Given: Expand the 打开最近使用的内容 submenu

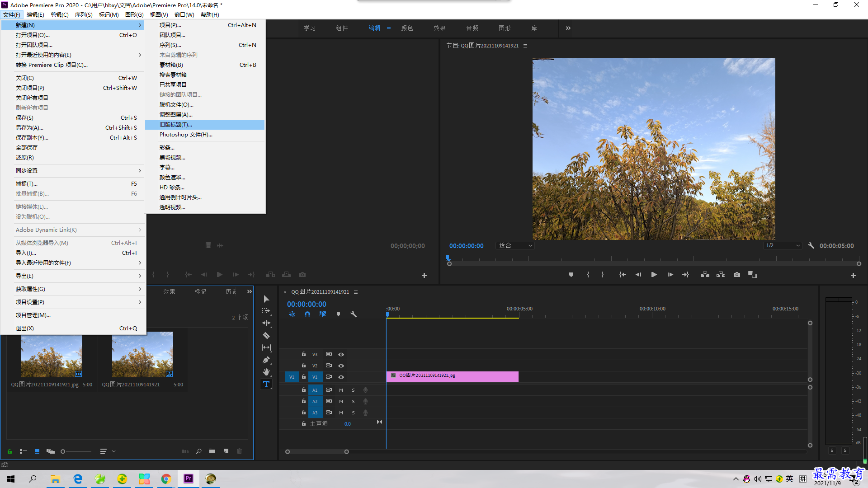Looking at the screenshot, I should (72, 55).
